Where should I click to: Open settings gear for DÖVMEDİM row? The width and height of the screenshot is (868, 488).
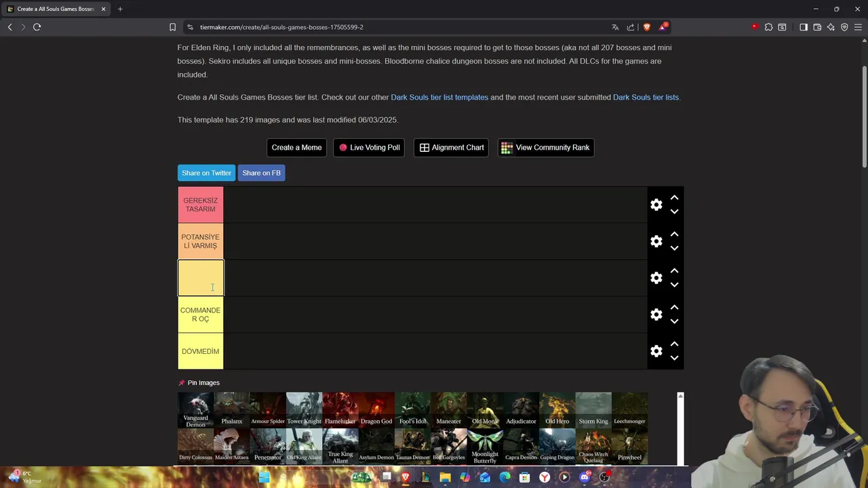(656, 351)
